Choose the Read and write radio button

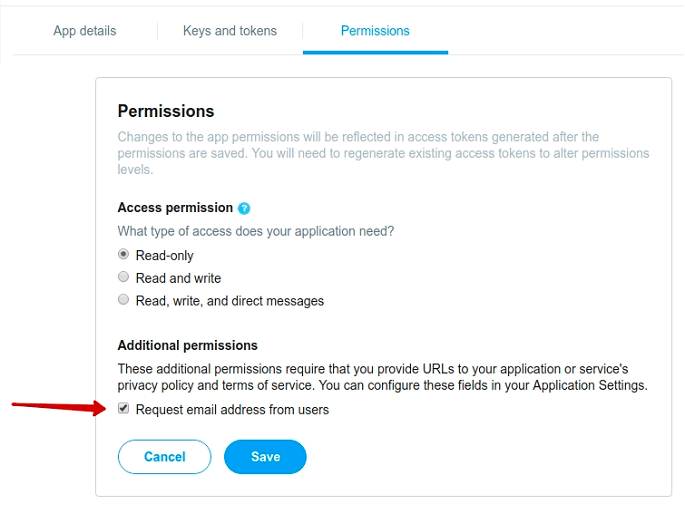124,277
